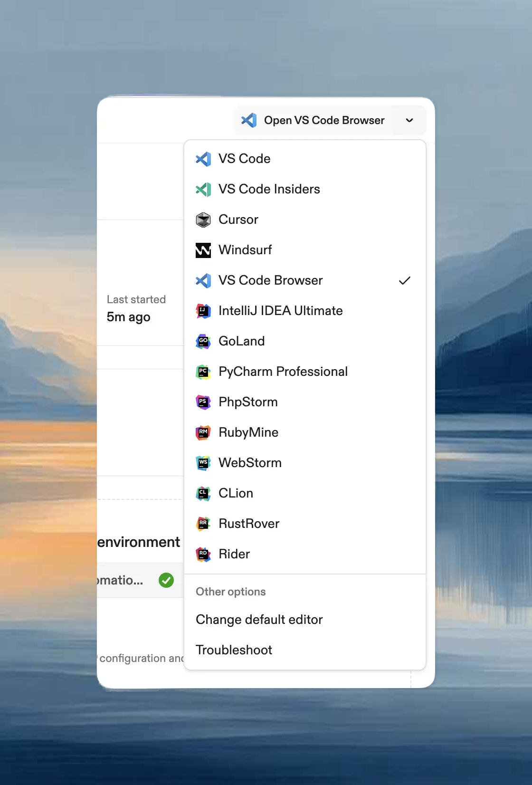The height and width of the screenshot is (785, 532).
Task: Click the green VS Code Insiders icon
Action: 203,189
